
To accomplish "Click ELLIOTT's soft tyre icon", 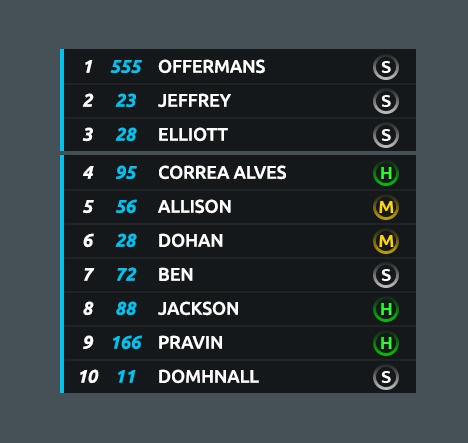I will pos(386,135).
